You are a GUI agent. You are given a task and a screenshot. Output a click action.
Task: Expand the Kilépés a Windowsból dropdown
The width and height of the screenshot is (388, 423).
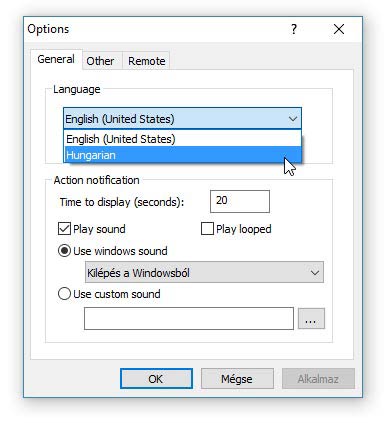point(204,272)
